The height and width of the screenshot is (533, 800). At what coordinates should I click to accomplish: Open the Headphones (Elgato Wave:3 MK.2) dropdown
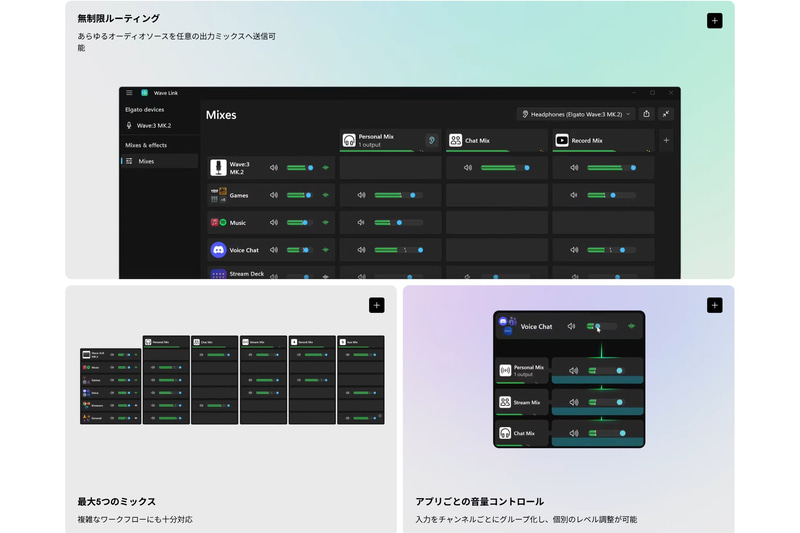pos(576,114)
